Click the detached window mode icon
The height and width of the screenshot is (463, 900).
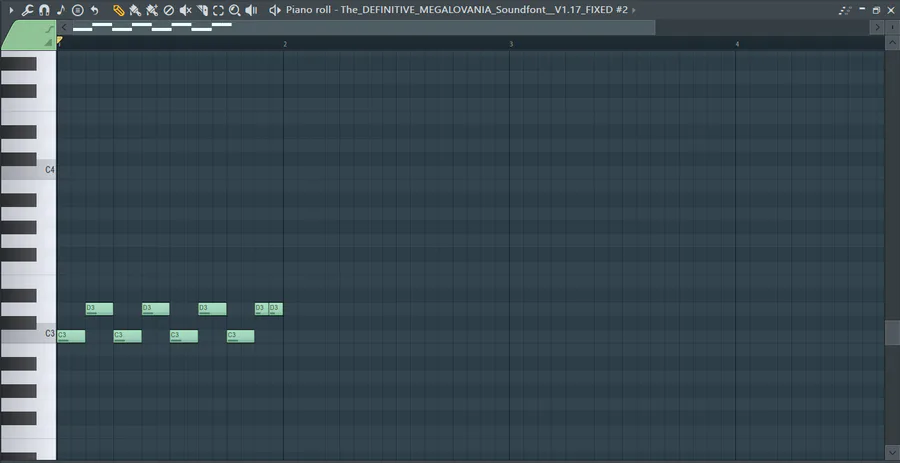[845, 10]
